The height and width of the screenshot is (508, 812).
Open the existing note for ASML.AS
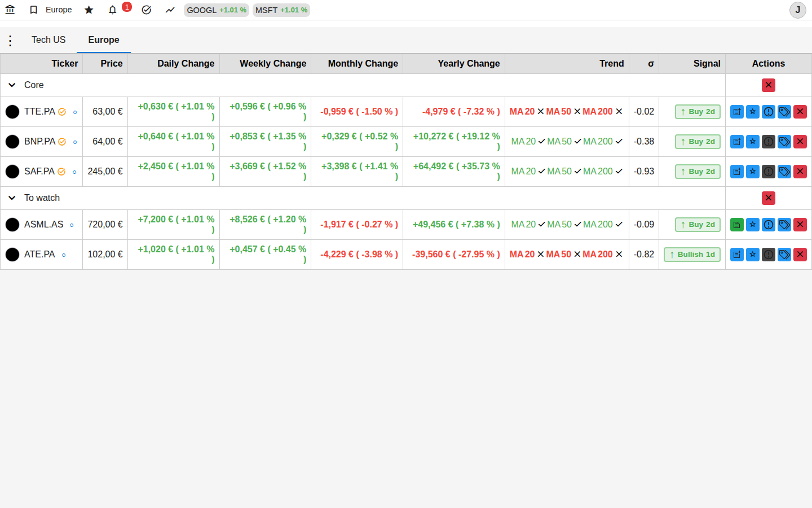click(737, 225)
